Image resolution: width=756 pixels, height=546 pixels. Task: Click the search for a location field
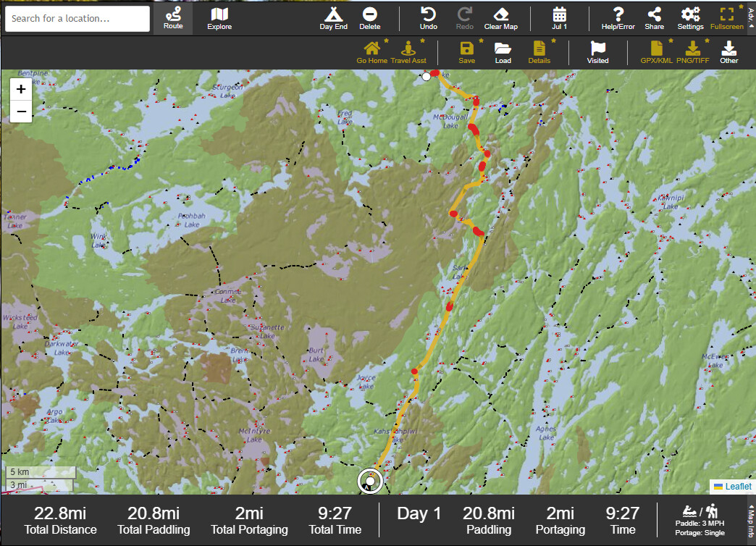(77, 19)
